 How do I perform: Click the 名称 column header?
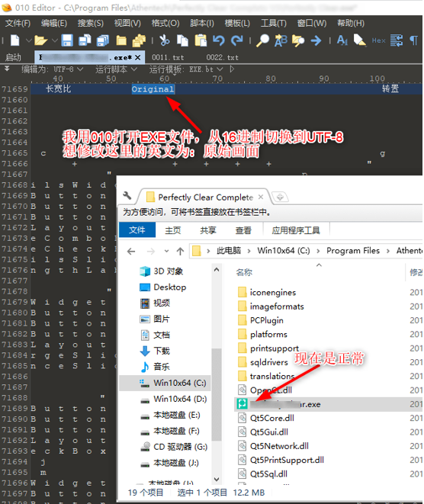click(x=244, y=272)
